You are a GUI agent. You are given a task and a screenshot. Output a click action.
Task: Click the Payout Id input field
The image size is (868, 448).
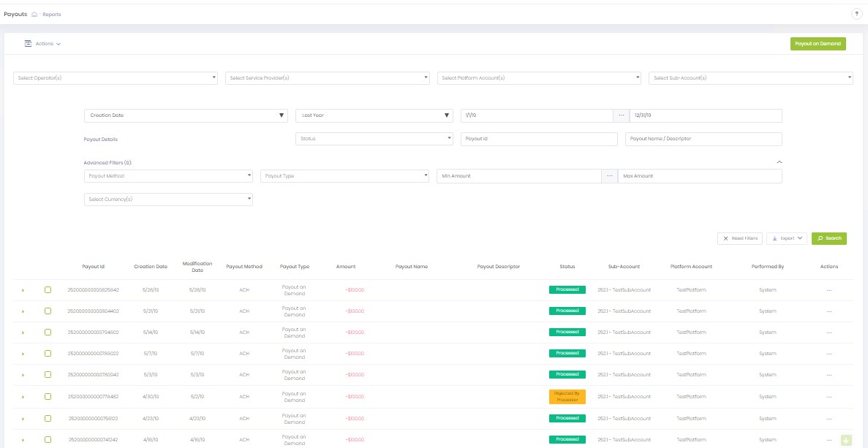540,139
